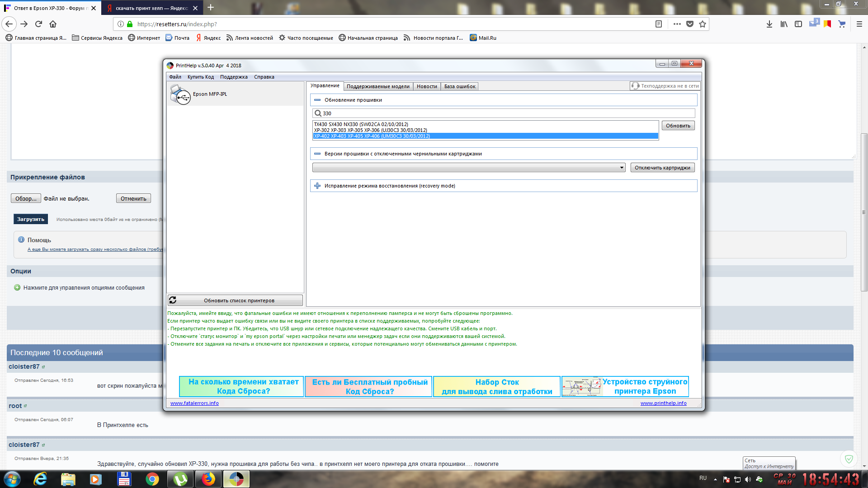Open a new browser tab
868x488 pixels.
211,8
